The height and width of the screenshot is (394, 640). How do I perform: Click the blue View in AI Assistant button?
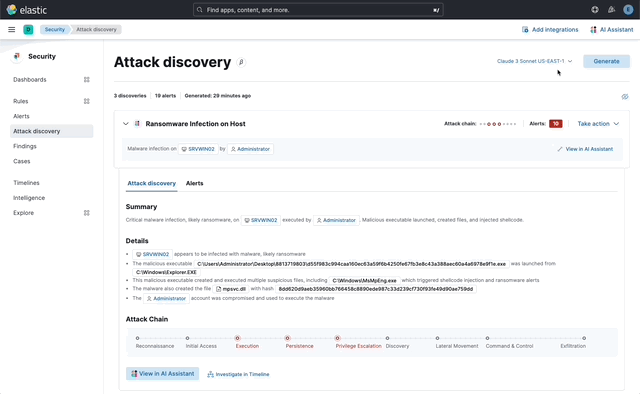tap(162, 374)
